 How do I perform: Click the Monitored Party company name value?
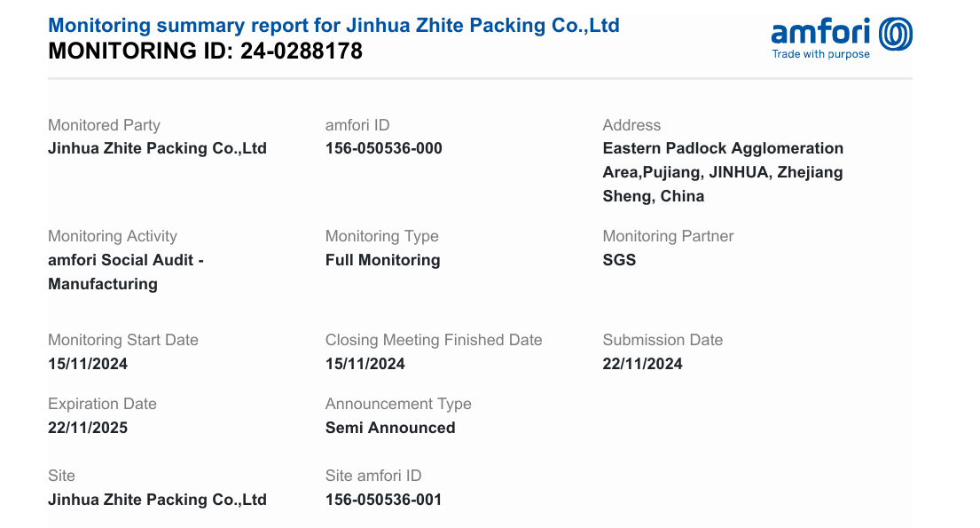point(157,148)
